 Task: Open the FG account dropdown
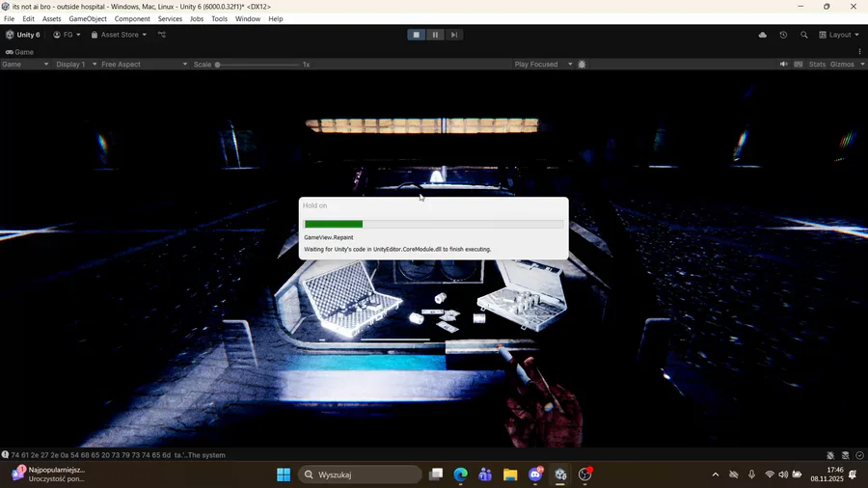click(x=67, y=35)
